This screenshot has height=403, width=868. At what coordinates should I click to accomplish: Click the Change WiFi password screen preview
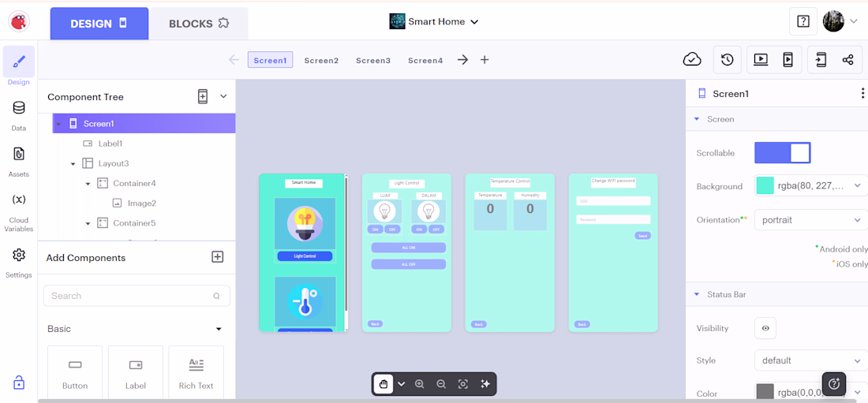click(x=613, y=253)
